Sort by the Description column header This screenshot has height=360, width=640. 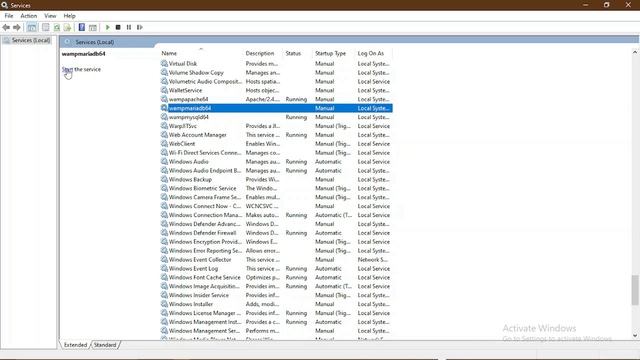[263, 53]
